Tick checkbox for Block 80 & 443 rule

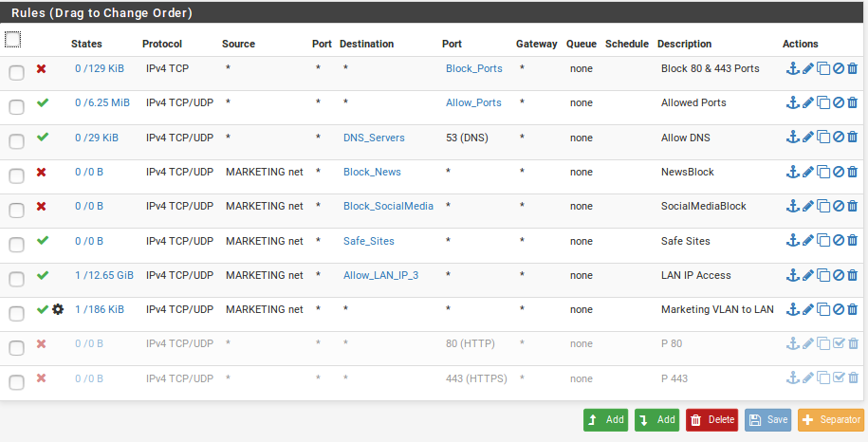click(17, 72)
